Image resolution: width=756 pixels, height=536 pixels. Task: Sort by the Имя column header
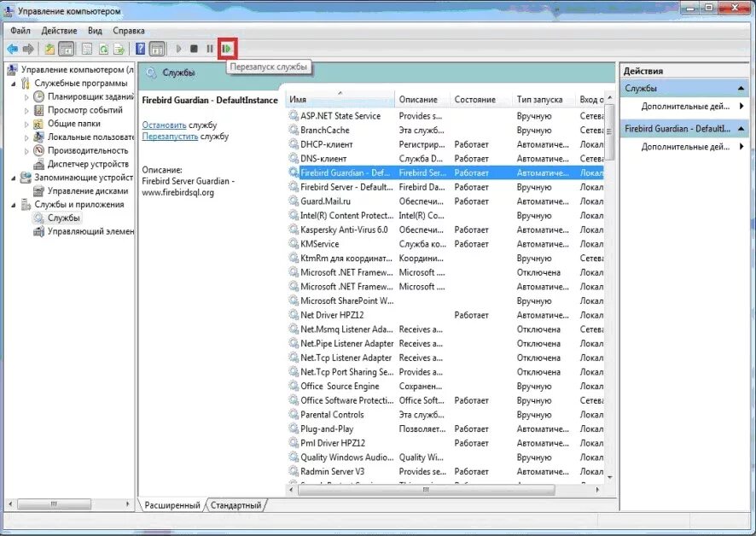coord(340,99)
